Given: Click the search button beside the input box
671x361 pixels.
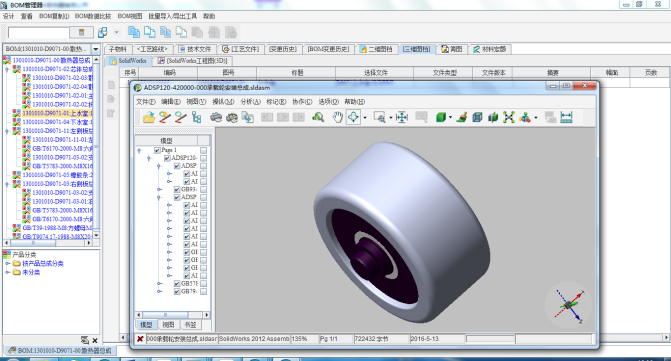Looking at the screenshot, I should point(81,33).
